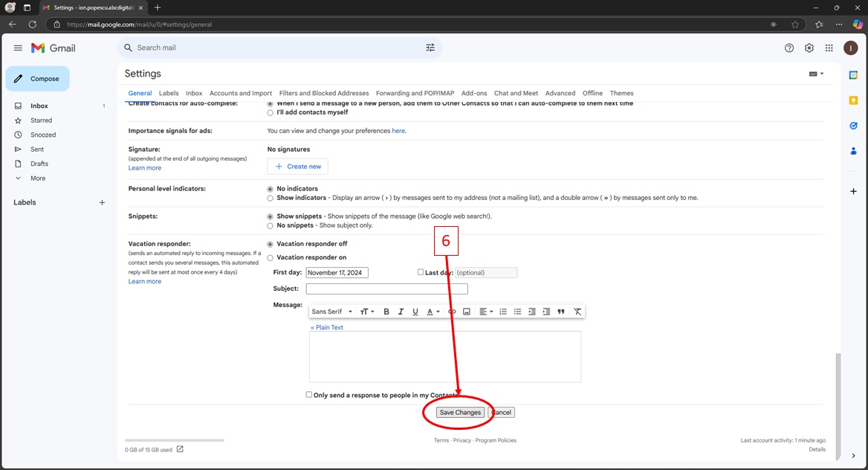Click the Bold formatting icon
Image resolution: width=868 pixels, height=470 pixels.
point(386,312)
